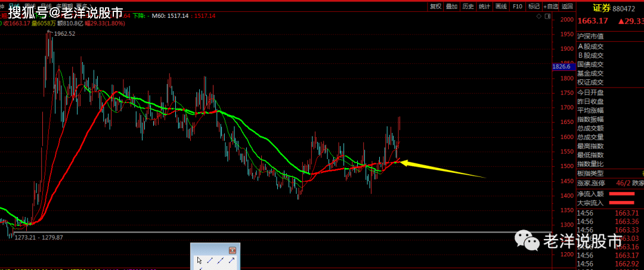Image resolution: width=644 pixels, height=270 pixels.
Task: Close the floating drawing toolbox
Action: [233, 250]
